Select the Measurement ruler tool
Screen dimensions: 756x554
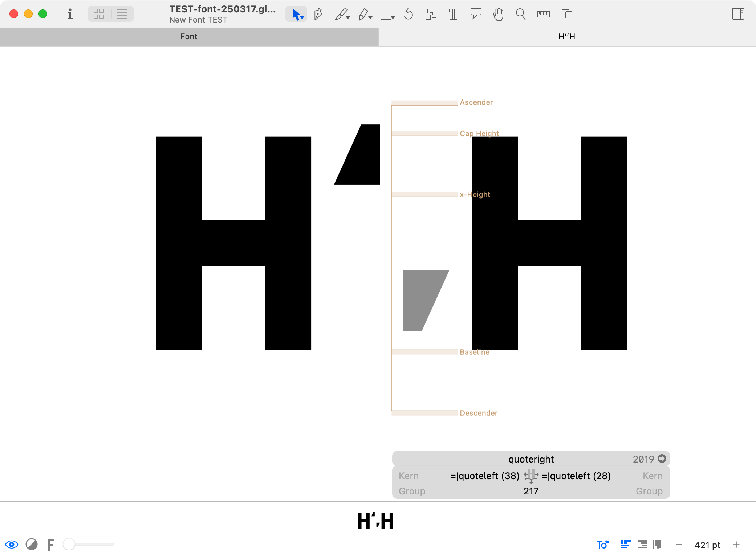(543, 15)
